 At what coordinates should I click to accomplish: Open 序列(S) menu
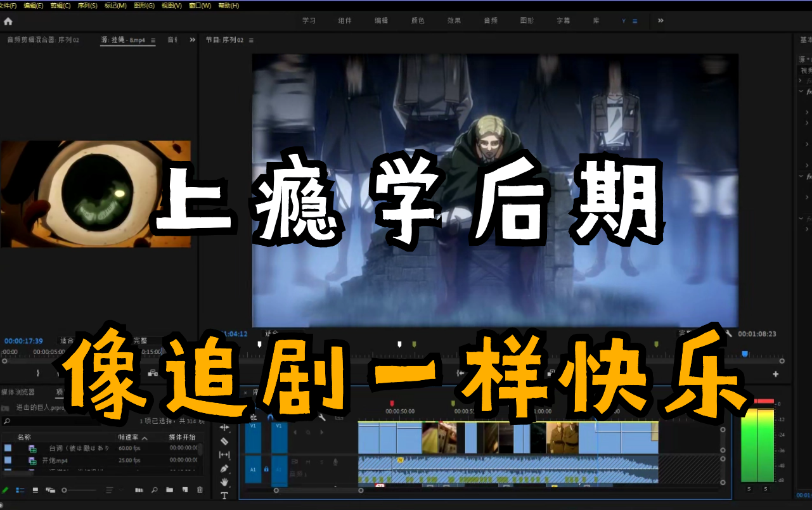pos(87,5)
